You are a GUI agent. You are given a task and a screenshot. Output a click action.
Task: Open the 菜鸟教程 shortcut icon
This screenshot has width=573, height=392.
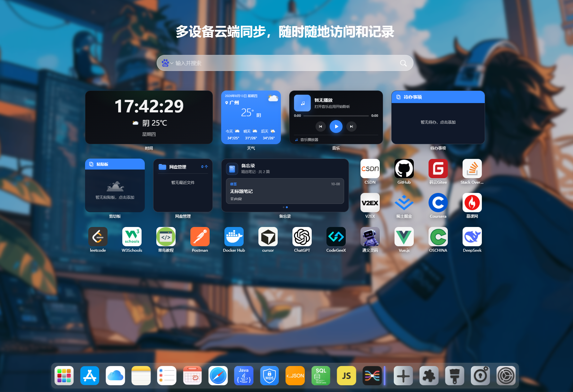(x=166, y=237)
